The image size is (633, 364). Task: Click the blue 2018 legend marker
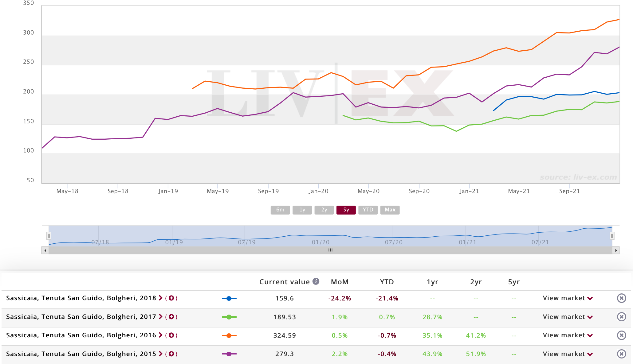(229, 298)
